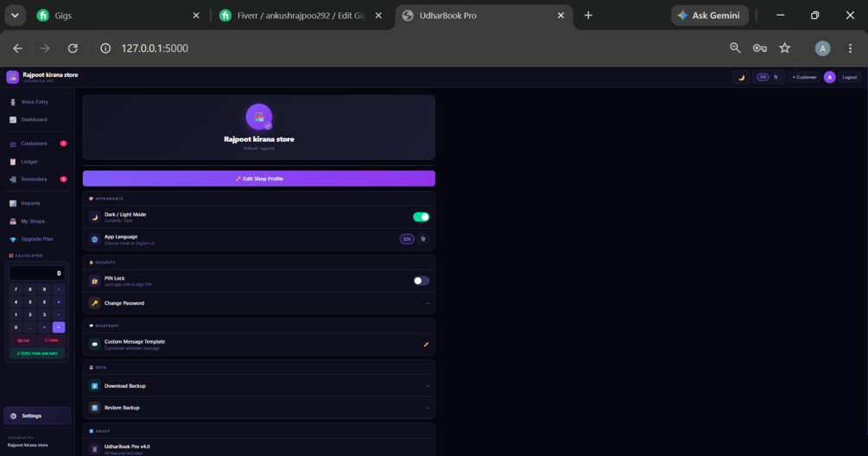The width and height of the screenshot is (868, 456).
Task: Open the Customers section in sidebar
Action: [36, 143]
